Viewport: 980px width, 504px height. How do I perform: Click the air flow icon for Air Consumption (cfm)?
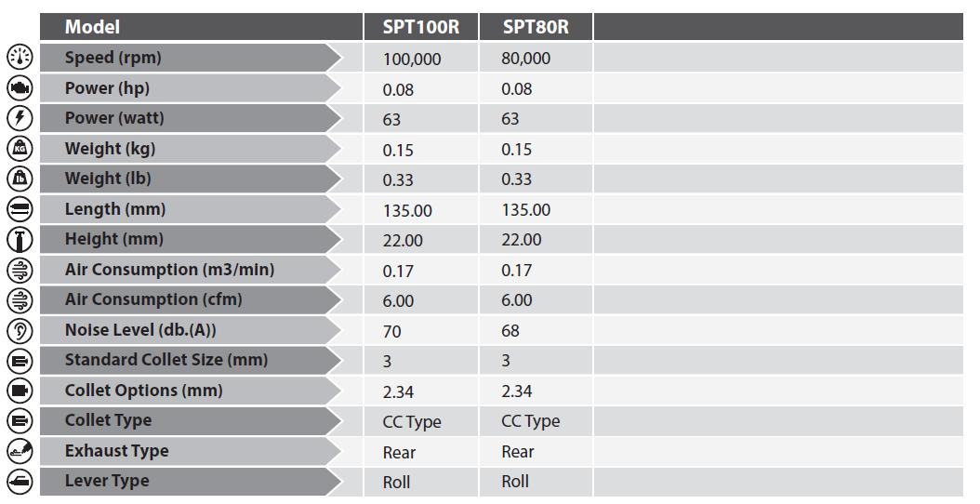20,300
